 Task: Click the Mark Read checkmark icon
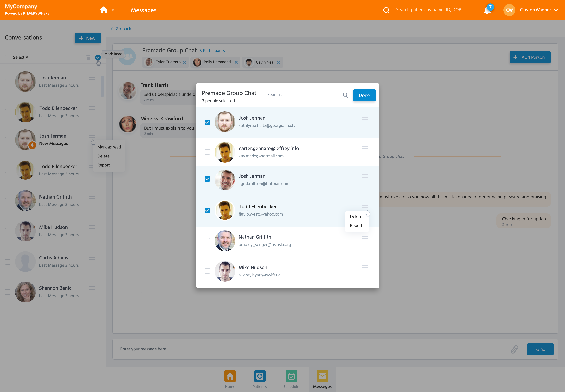point(98,57)
